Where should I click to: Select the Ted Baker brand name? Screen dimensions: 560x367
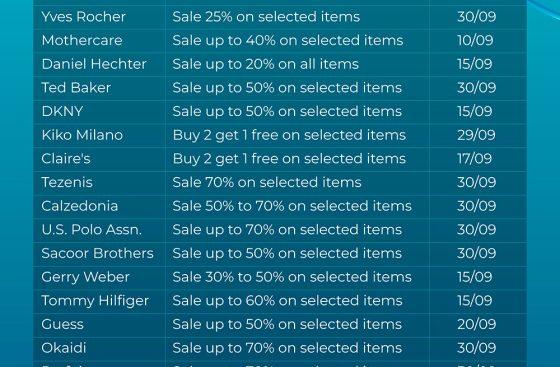pyautogui.click(x=76, y=88)
